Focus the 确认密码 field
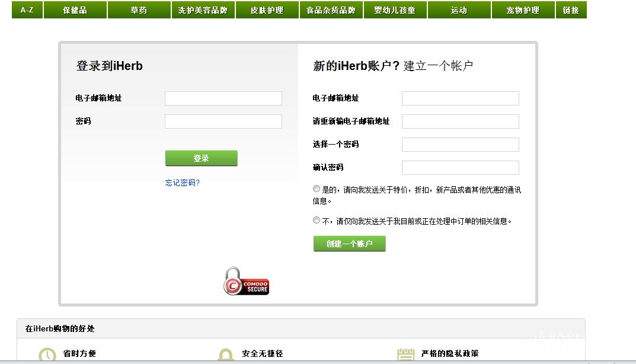Viewport: 636px width, 364px height. pyautogui.click(x=461, y=168)
